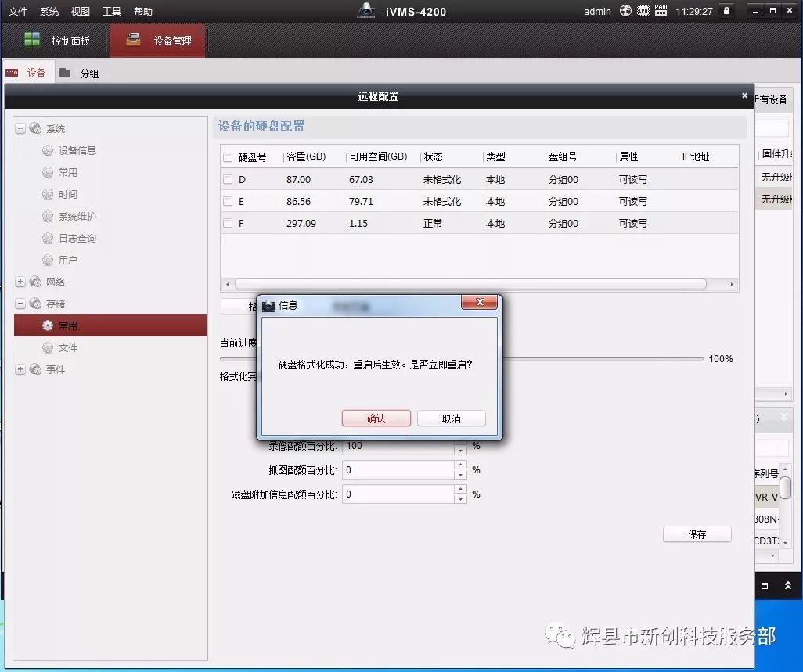Click gear icon next to 日志查询
This screenshot has width=803, height=672.
pyautogui.click(x=48, y=239)
